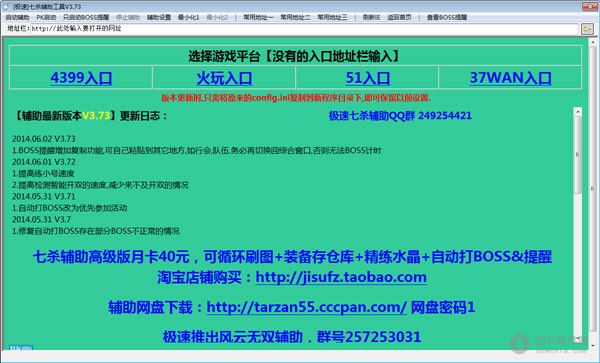This screenshot has width=600, height=363.
Task: Click the inner changelog scrollbar thumb
Action: click(x=578, y=155)
